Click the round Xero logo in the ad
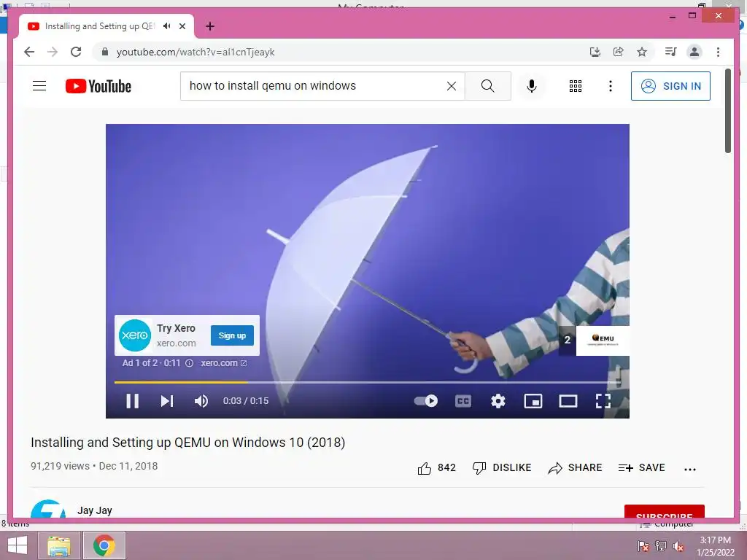Viewport: 747px width, 560px height. tap(135, 335)
